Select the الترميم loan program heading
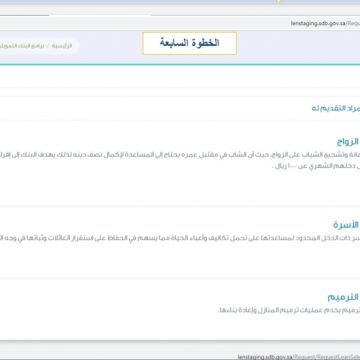This screenshot has width=360, height=360. tap(343, 297)
